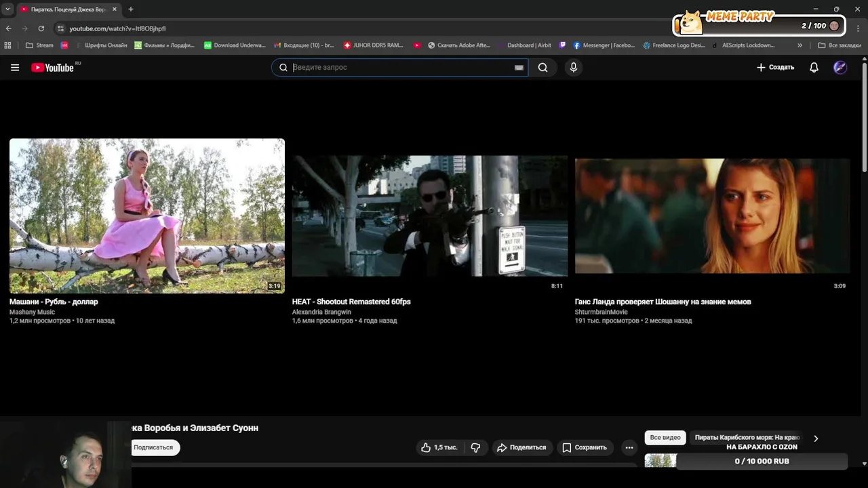The width and height of the screenshot is (868, 488).
Task: Open the on-screen keyboard icon in search box
Action: pos(519,67)
